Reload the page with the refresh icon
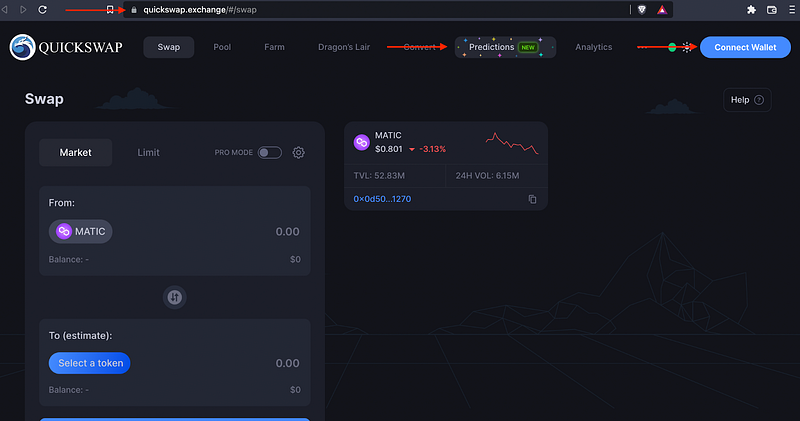800x421 pixels. pyautogui.click(x=43, y=10)
